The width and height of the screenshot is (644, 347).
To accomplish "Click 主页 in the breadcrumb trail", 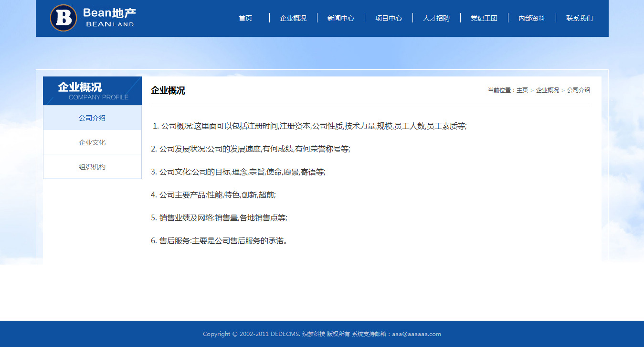I will (522, 90).
